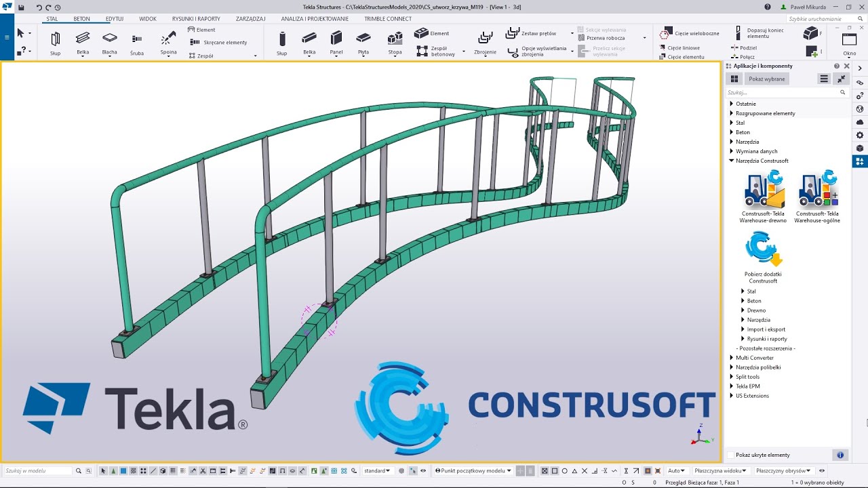Open Construsoft-Tekla Warehouse-drewno

(763, 197)
